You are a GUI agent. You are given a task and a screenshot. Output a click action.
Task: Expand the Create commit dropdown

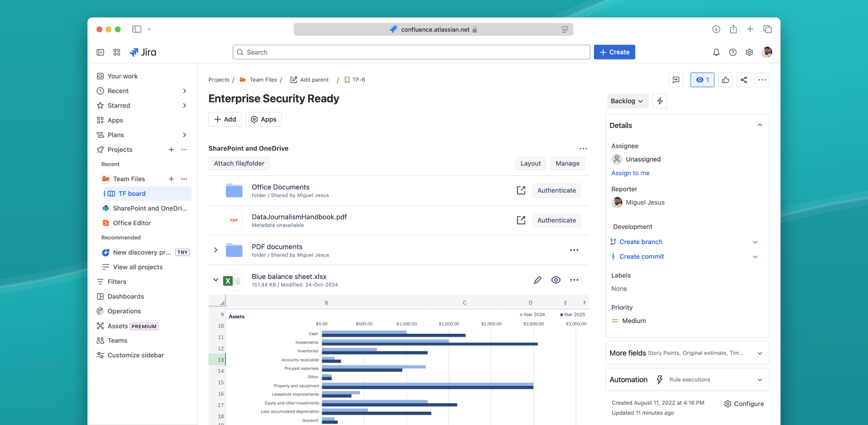[755, 257]
